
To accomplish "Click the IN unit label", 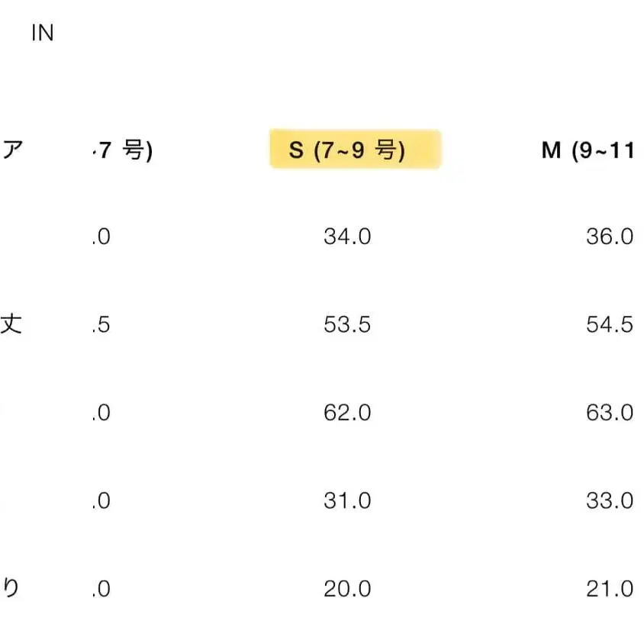I will pos(43,34).
